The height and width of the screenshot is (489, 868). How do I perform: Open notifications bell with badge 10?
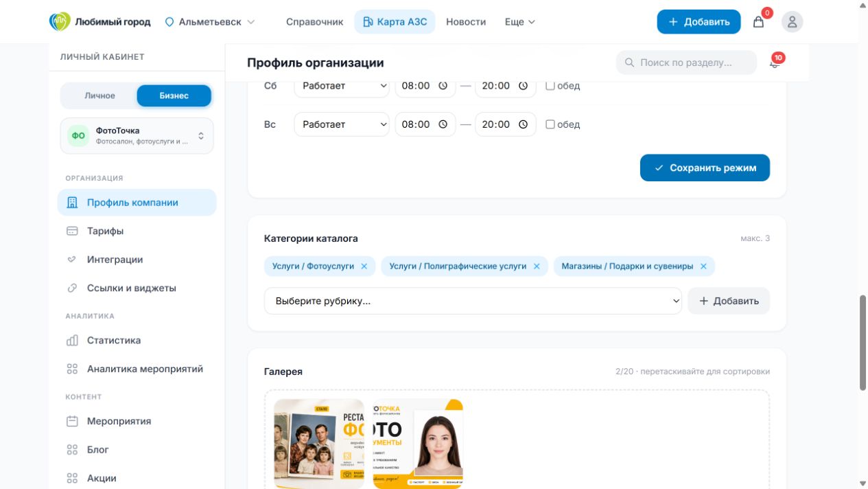[775, 62]
